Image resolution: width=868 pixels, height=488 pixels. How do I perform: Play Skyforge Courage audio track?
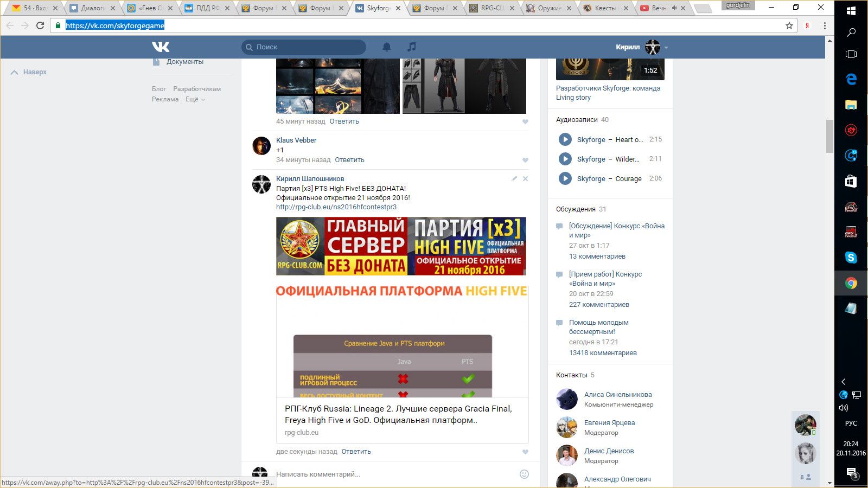[x=565, y=178]
